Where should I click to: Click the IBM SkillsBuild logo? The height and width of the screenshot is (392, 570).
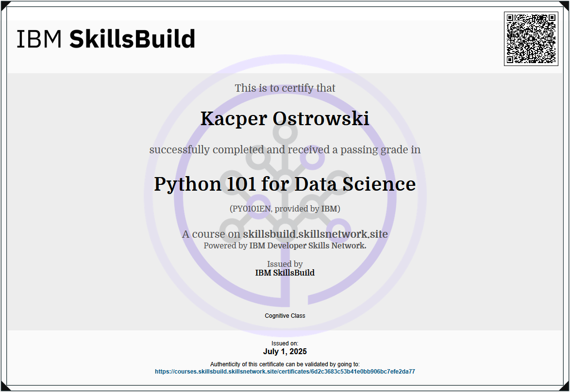(x=106, y=39)
